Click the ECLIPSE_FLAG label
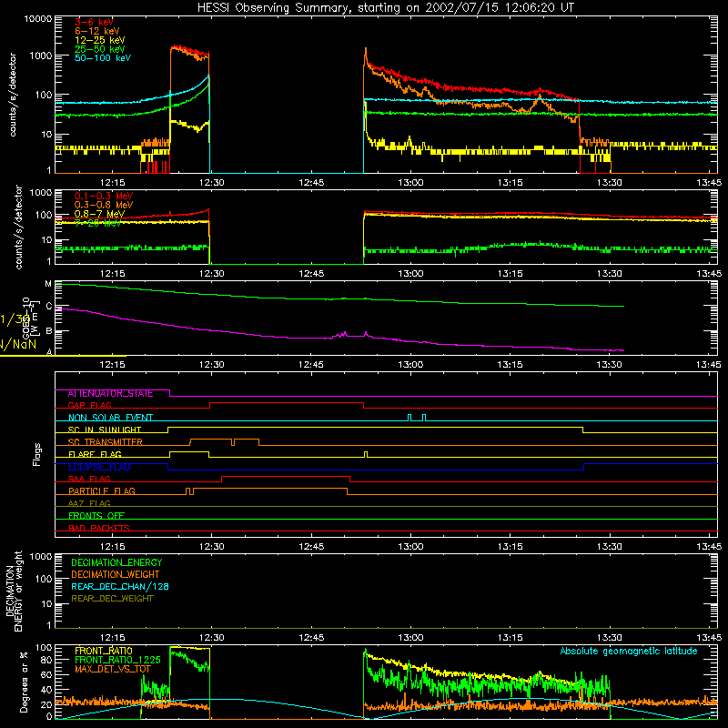 coord(99,467)
